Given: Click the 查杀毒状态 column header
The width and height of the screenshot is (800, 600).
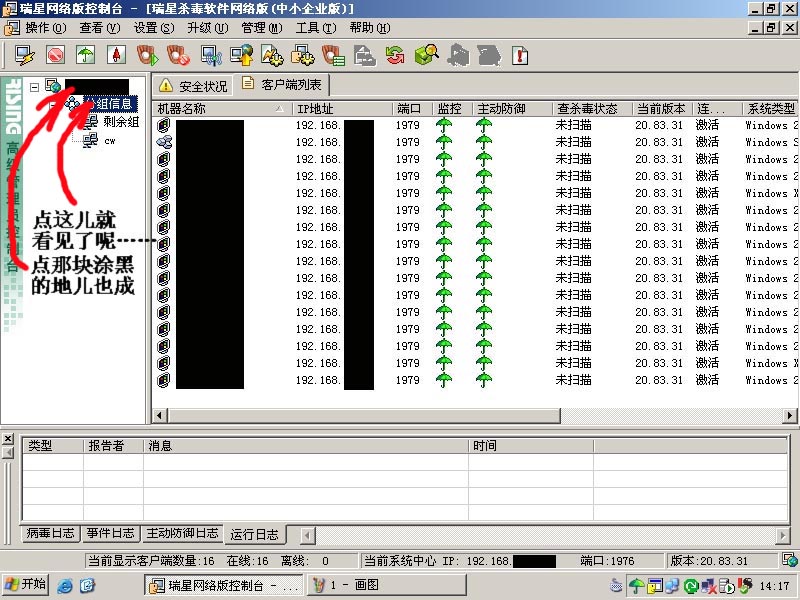Looking at the screenshot, I should point(589,108).
